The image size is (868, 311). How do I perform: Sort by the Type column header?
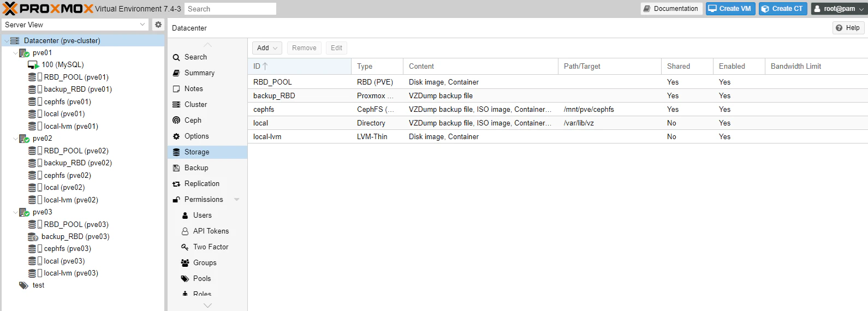[x=377, y=67]
